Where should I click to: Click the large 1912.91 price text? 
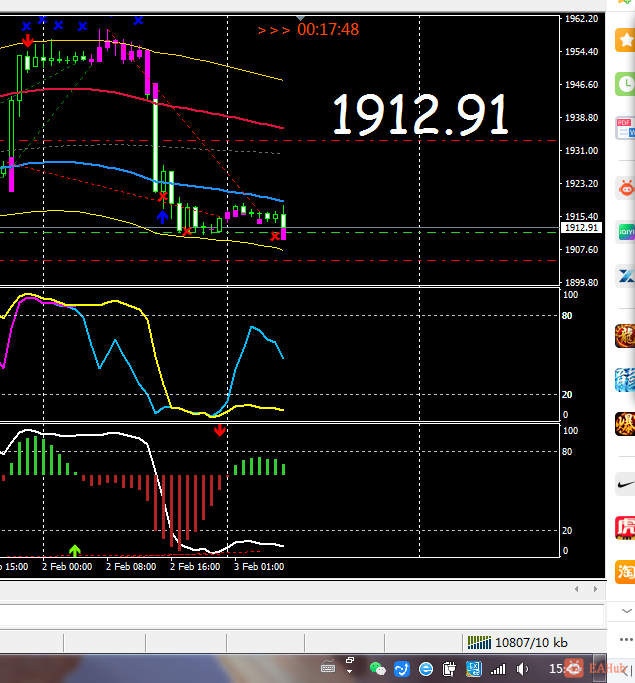click(420, 114)
